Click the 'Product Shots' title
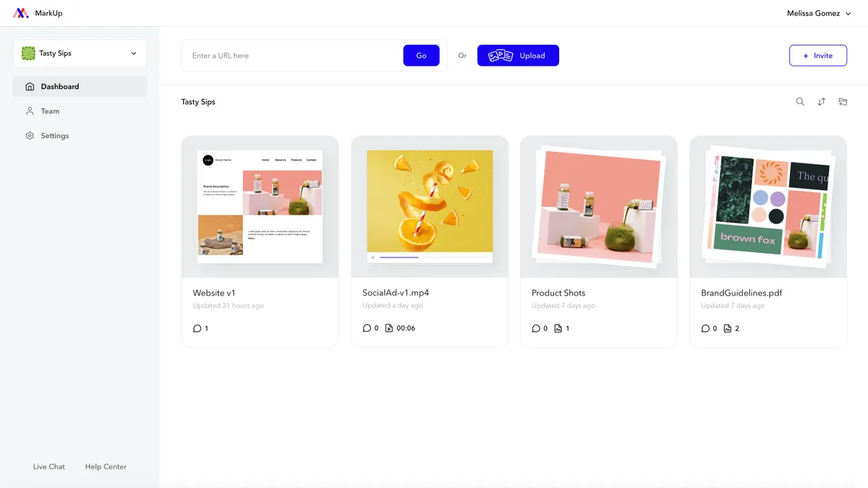The width and height of the screenshot is (868, 488). coord(558,293)
